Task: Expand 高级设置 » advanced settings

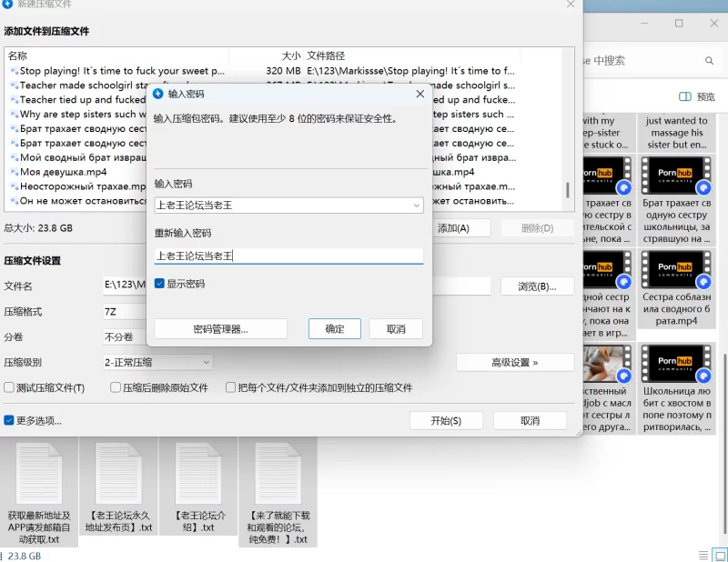Action: [x=514, y=362]
